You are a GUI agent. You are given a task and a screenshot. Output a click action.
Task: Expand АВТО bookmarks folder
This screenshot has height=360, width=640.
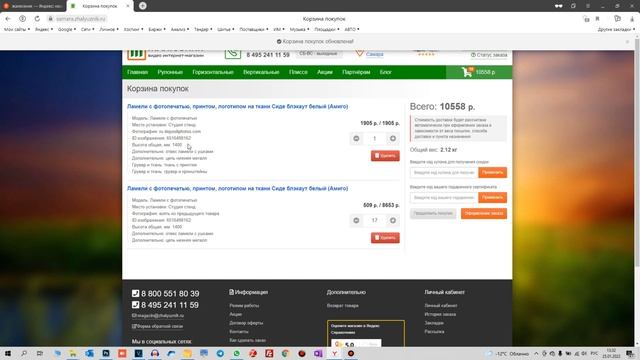click(351, 29)
